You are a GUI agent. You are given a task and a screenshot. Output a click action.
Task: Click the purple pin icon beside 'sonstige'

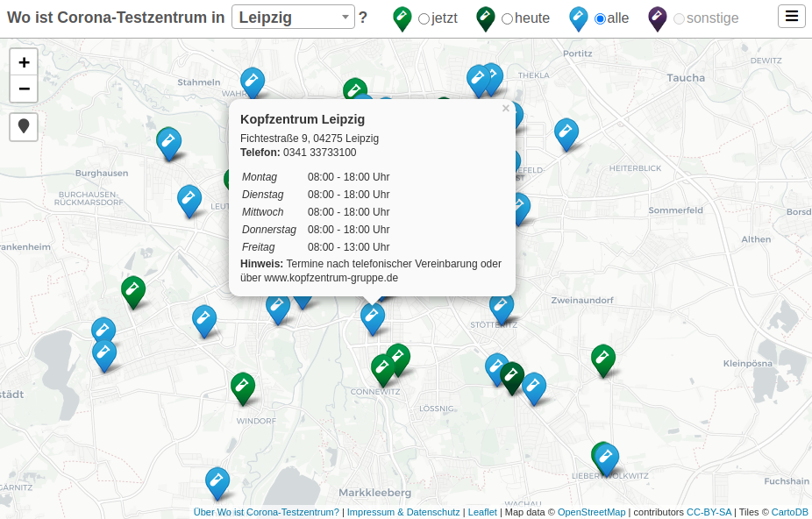click(x=657, y=17)
